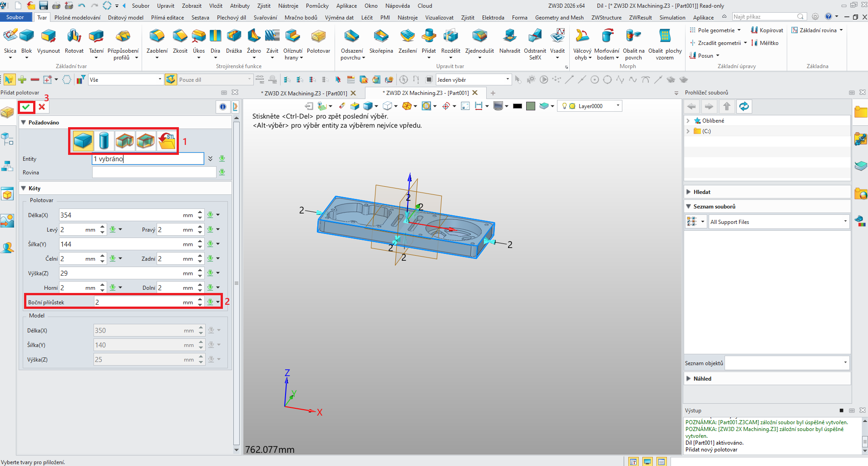Increase the Levý value with stepper
868x466 pixels.
pos(103,227)
